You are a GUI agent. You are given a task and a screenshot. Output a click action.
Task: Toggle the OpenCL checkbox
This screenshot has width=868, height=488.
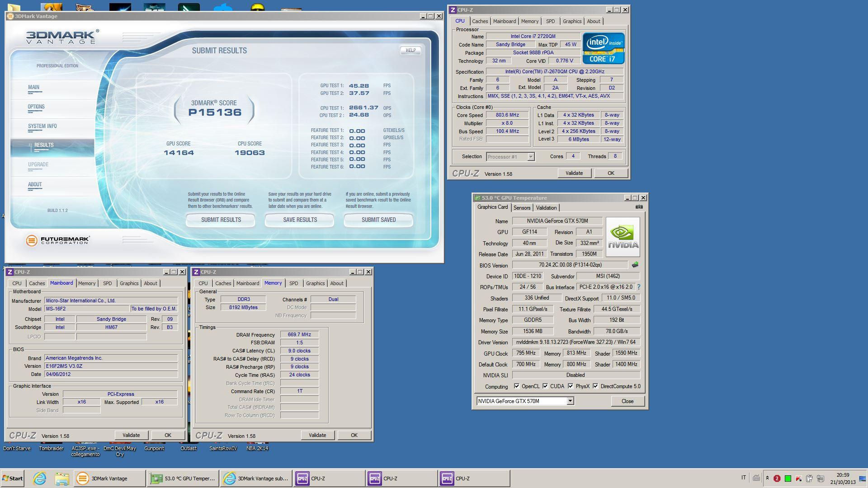pyautogui.click(x=516, y=386)
